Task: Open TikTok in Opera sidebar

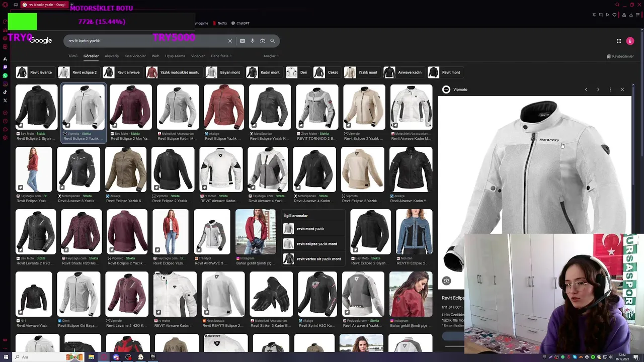Action: pos(5,92)
